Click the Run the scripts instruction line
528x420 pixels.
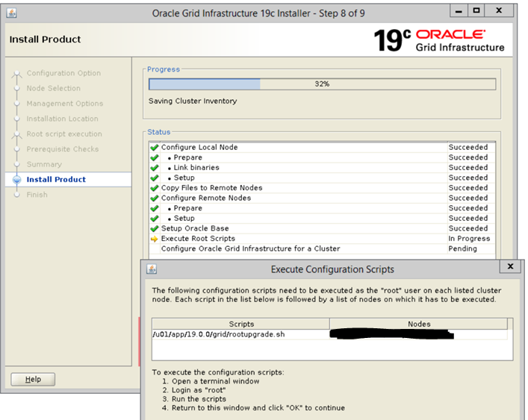click(194, 399)
